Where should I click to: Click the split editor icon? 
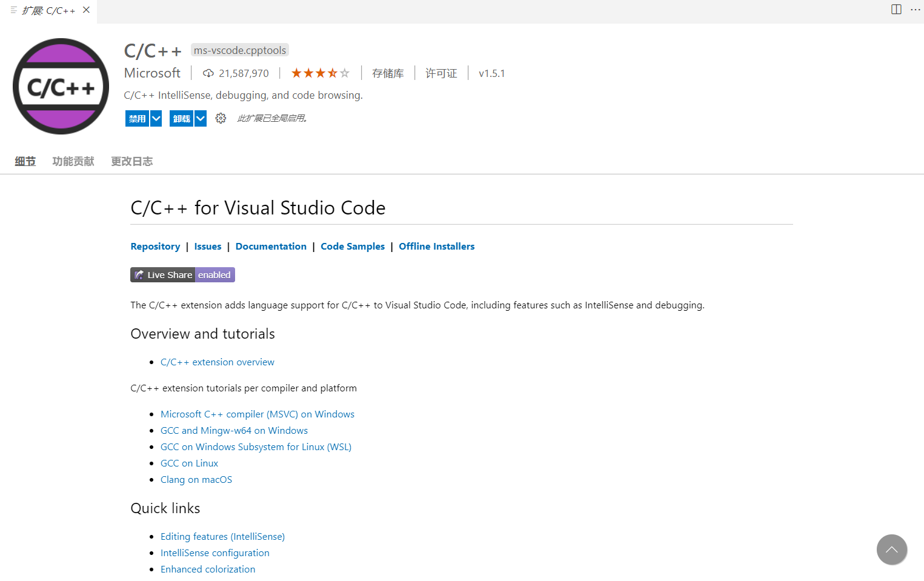point(896,9)
